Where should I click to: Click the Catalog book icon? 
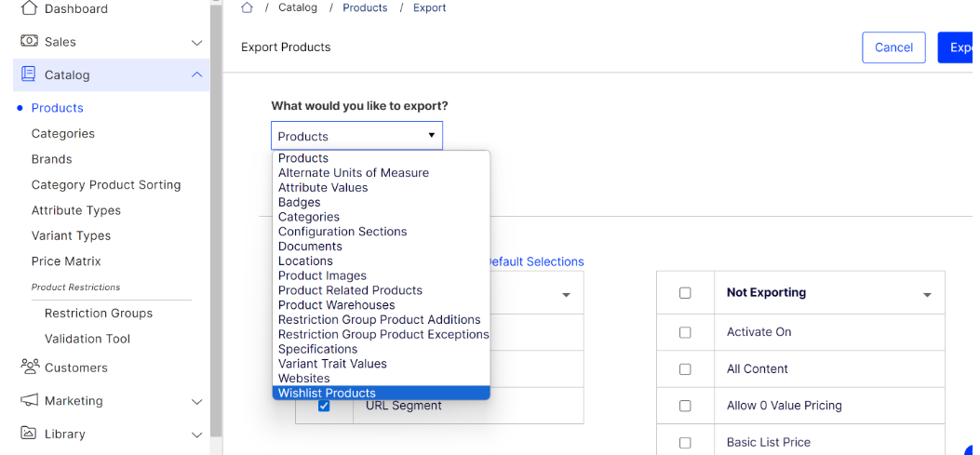(x=29, y=74)
